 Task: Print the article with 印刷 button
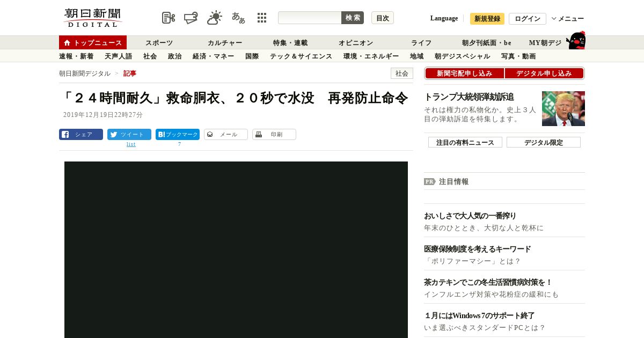tap(274, 134)
